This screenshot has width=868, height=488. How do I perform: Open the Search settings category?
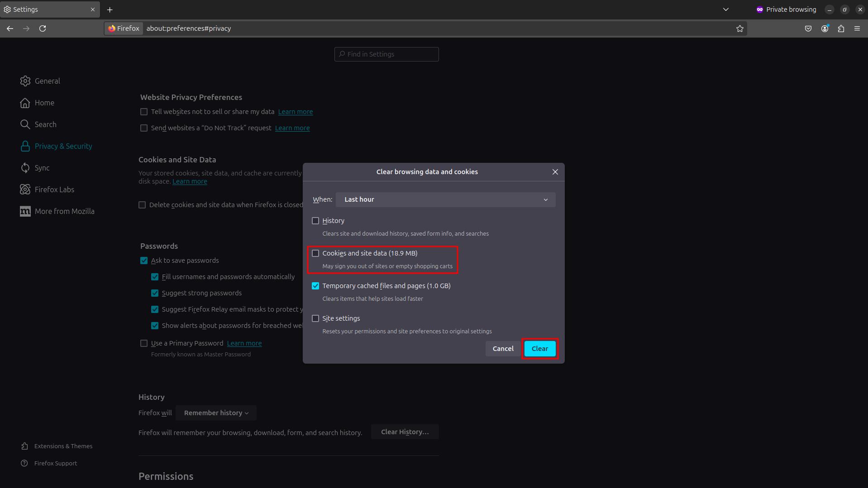38,124
